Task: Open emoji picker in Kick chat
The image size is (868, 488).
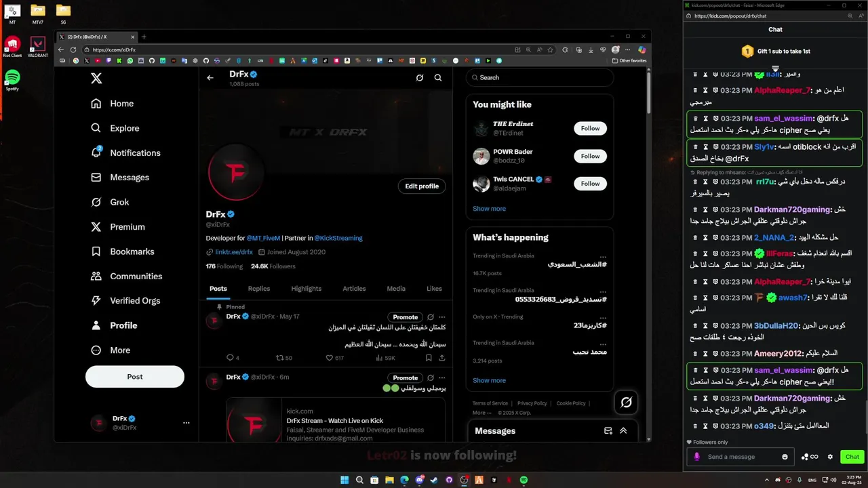Action: point(785,457)
